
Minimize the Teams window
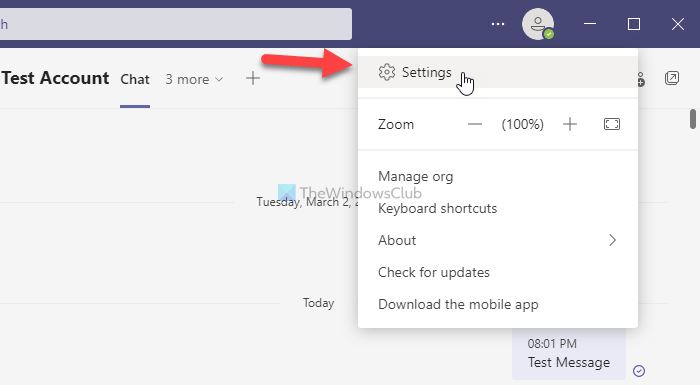click(590, 24)
